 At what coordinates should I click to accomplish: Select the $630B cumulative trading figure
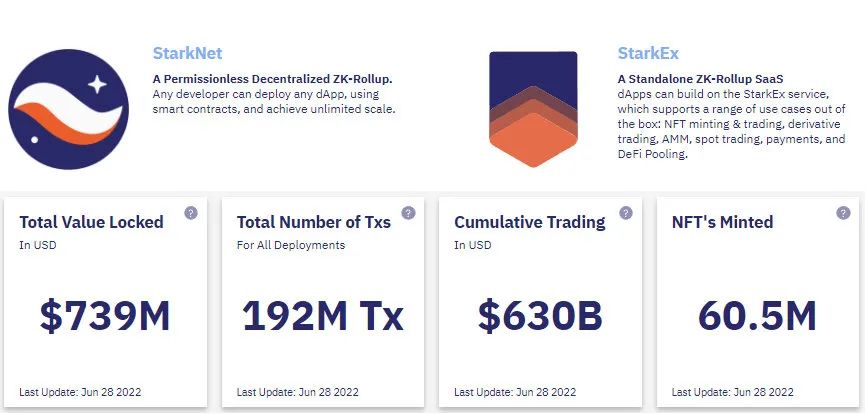pos(540,316)
